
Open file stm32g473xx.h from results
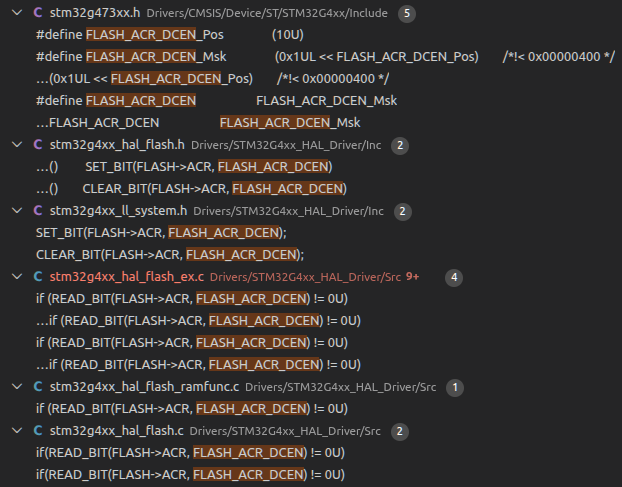95,13
